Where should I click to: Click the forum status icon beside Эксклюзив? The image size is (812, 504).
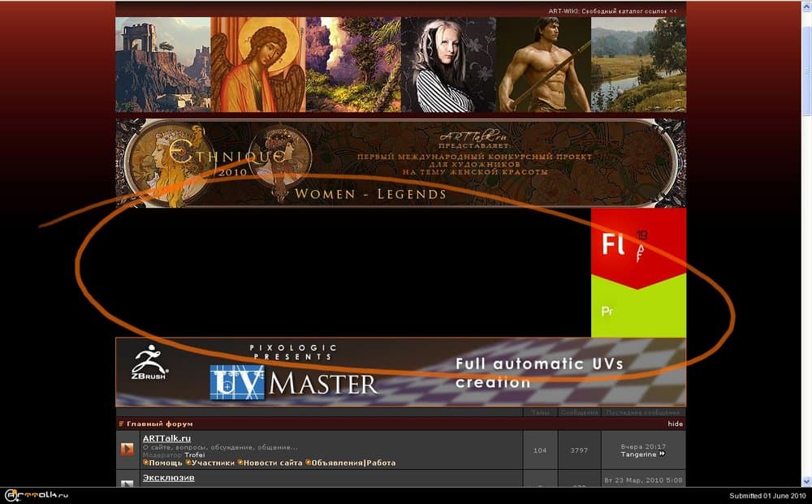127,484
